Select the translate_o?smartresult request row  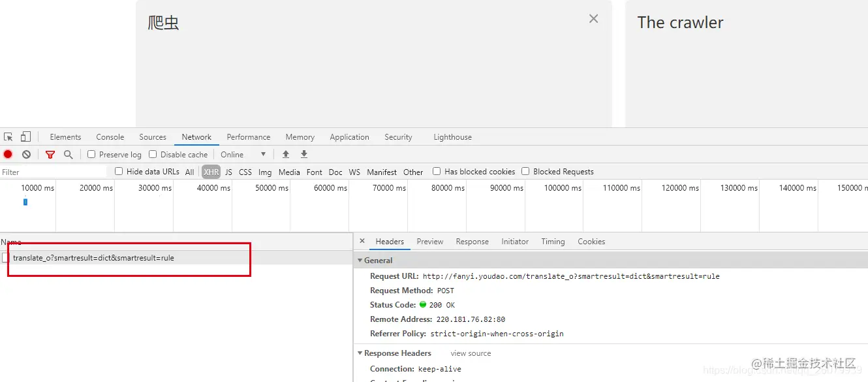pyautogui.click(x=176, y=258)
